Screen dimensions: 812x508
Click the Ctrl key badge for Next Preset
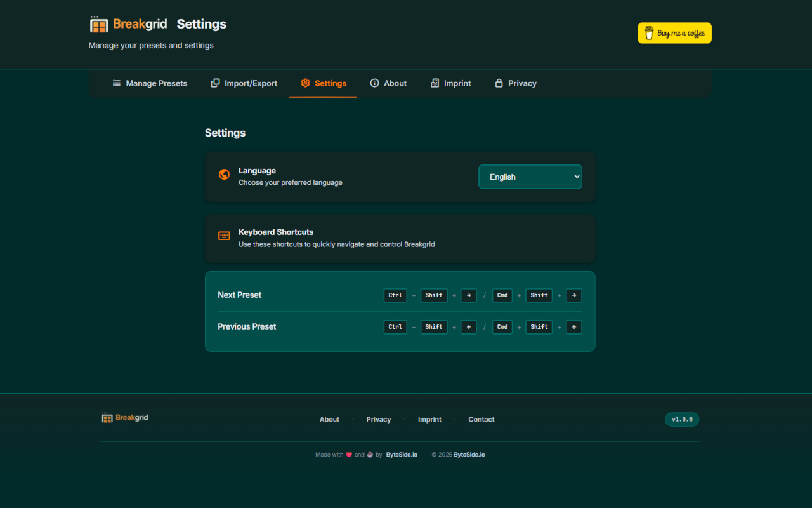pyautogui.click(x=395, y=295)
